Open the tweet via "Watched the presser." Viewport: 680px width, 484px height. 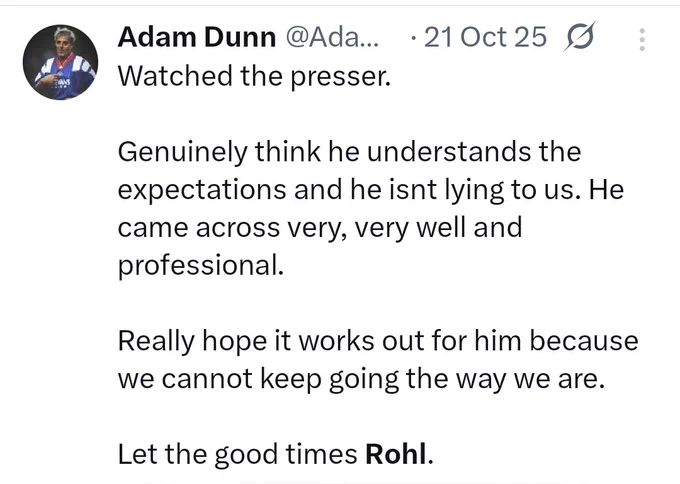(255, 76)
